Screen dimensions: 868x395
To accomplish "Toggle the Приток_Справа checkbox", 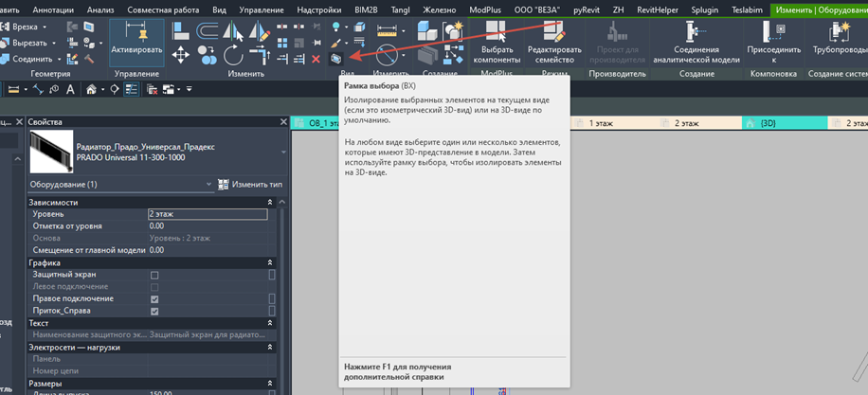I will pos(154,312).
